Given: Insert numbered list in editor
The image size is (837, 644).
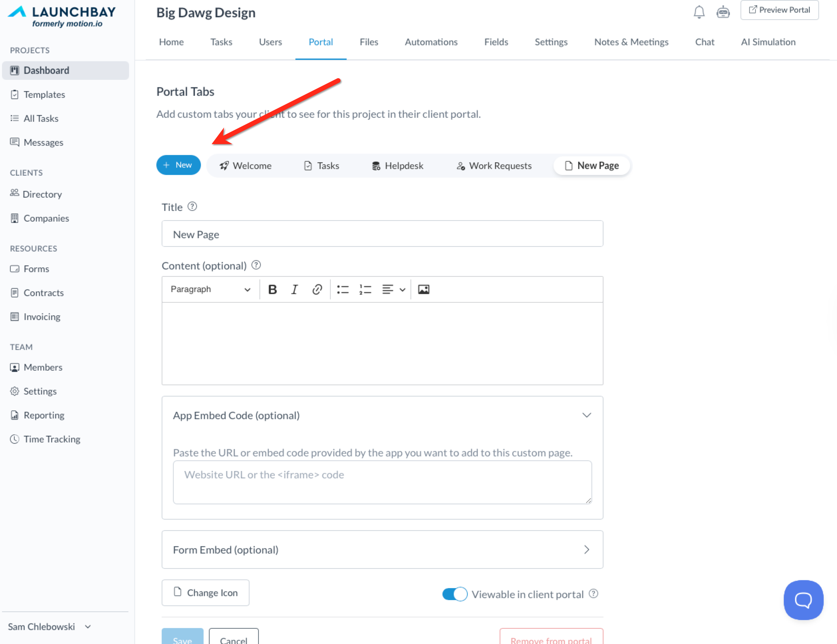Looking at the screenshot, I should point(365,290).
